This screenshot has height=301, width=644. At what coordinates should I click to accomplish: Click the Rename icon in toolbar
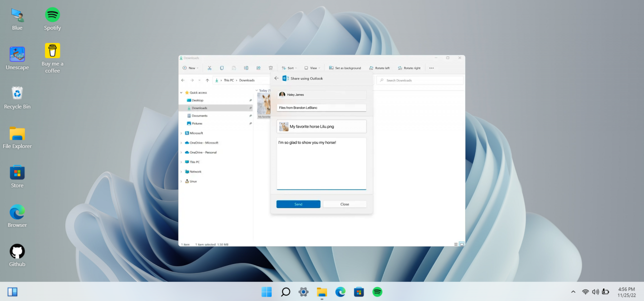coord(246,68)
